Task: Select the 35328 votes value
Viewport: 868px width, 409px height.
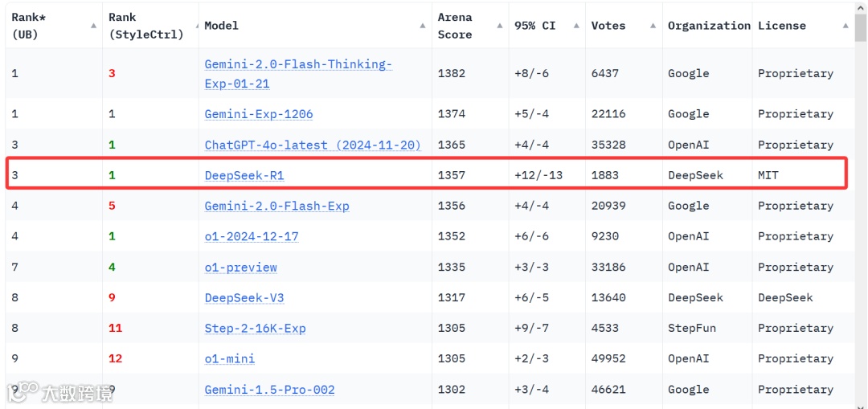Action: [608, 145]
